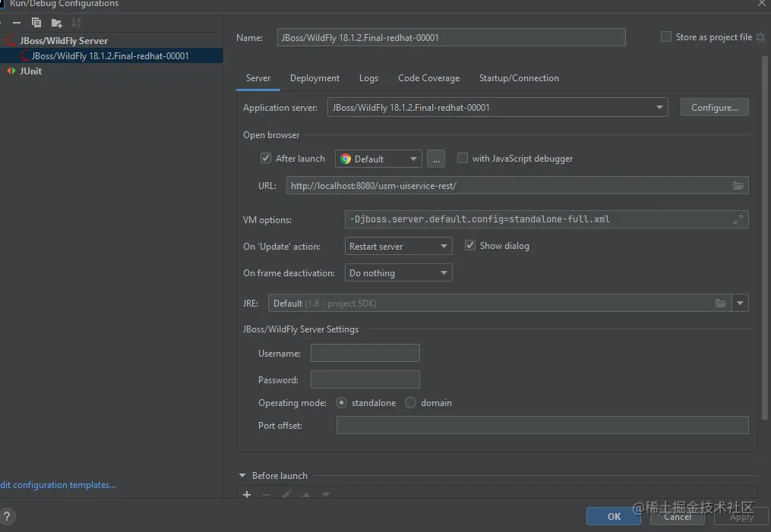Select the JUnit configuration node
Viewport: 771px width, 532px height.
tap(30, 71)
